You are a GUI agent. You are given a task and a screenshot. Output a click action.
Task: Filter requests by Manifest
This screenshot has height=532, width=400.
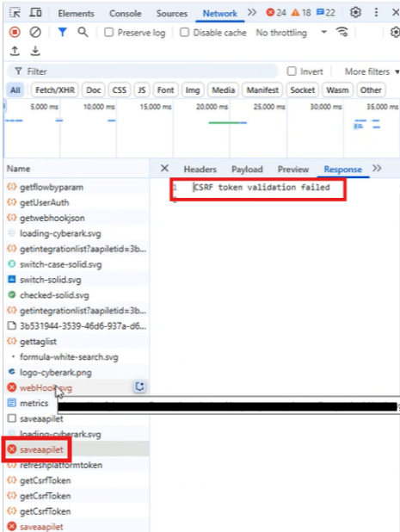[262, 90]
